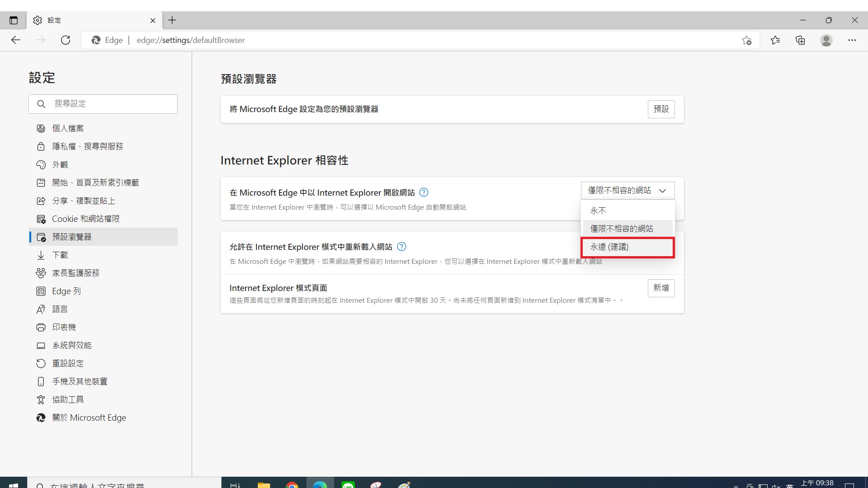The height and width of the screenshot is (488, 868).
Task: Click the 個人檔案 sidebar icon
Action: [x=41, y=128]
